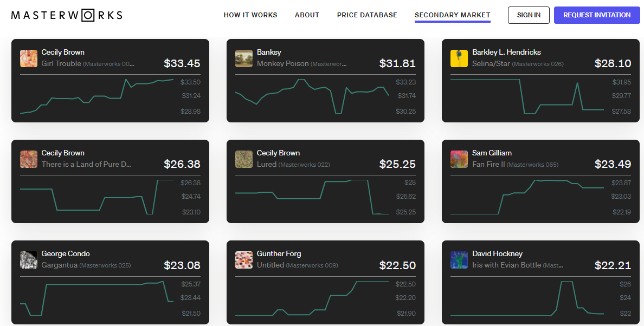
Task: Click Iris with Evian Bottle chart
Action: [527, 298]
